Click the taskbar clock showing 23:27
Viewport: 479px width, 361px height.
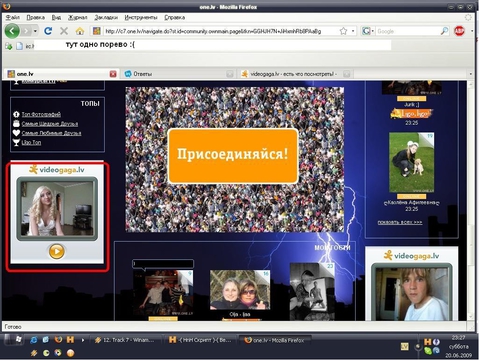click(x=458, y=337)
